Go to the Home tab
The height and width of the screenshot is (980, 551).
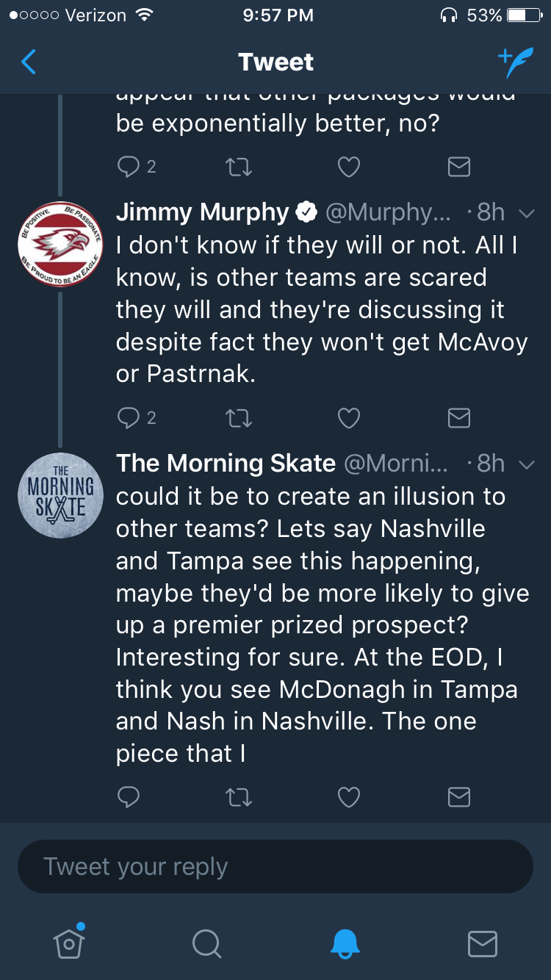click(69, 943)
